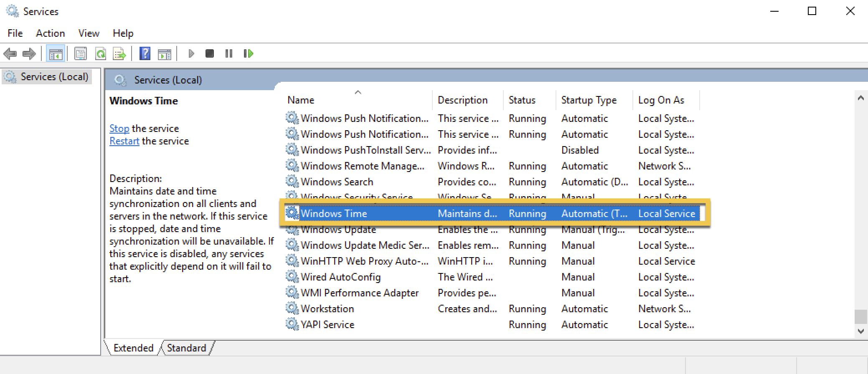Switch to the Standard tab
The height and width of the screenshot is (374, 868).
click(186, 348)
